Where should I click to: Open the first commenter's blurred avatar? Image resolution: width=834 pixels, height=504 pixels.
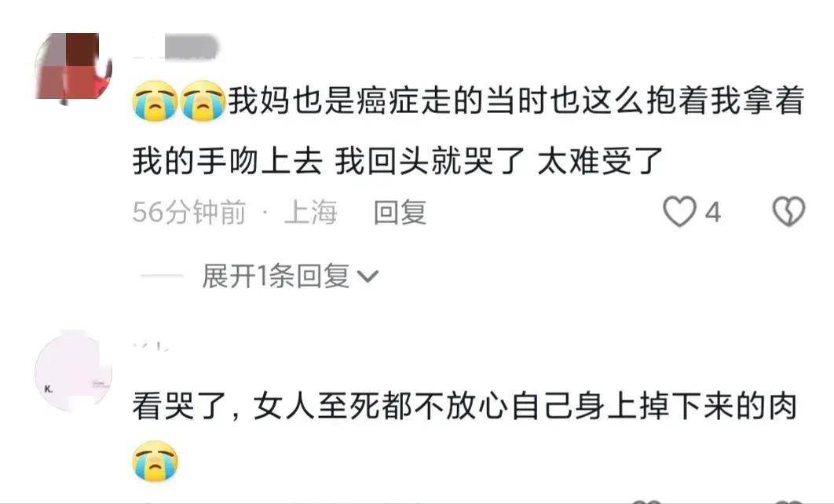point(73,67)
